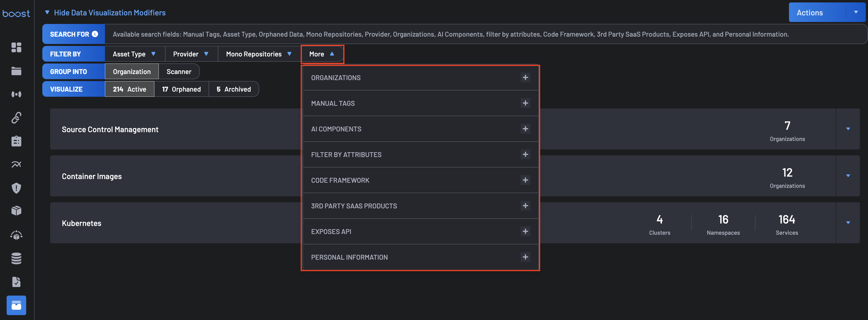Image resolution: width=868 pixels, height=320 pixels.
Task: Select the Organization grouping option
Action: [131, 72]
